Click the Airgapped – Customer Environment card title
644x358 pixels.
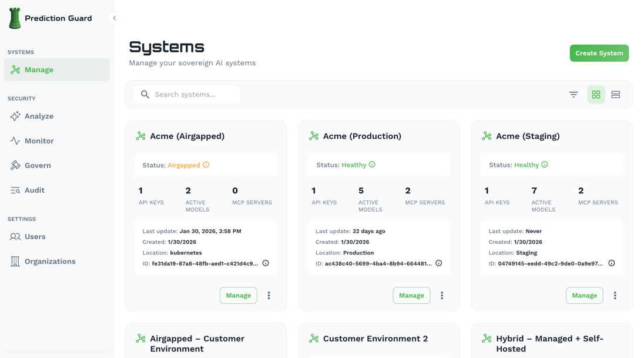197,344
